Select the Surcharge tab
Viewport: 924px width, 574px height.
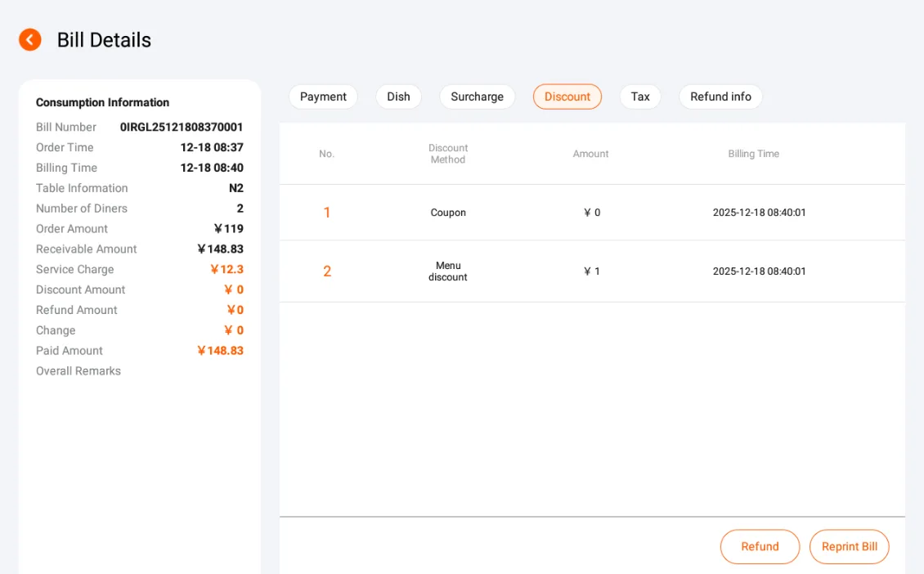pos(478,96)
